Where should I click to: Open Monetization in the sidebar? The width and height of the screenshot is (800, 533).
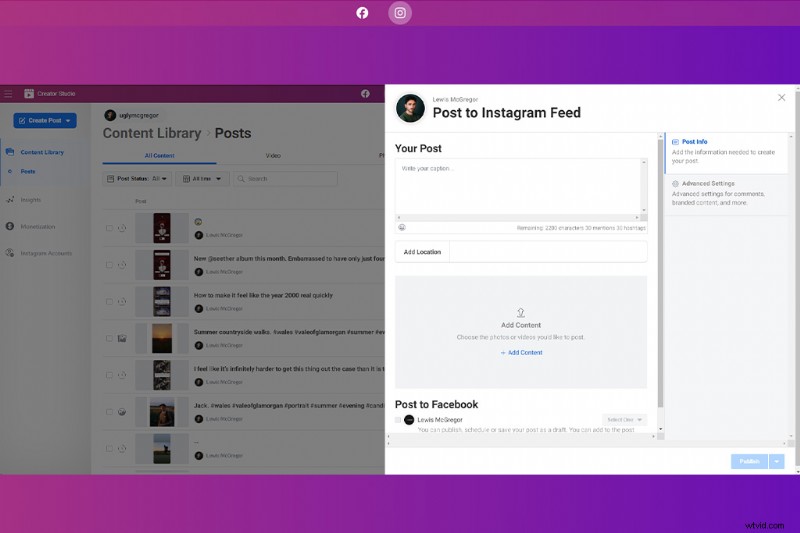click(38, 226)
